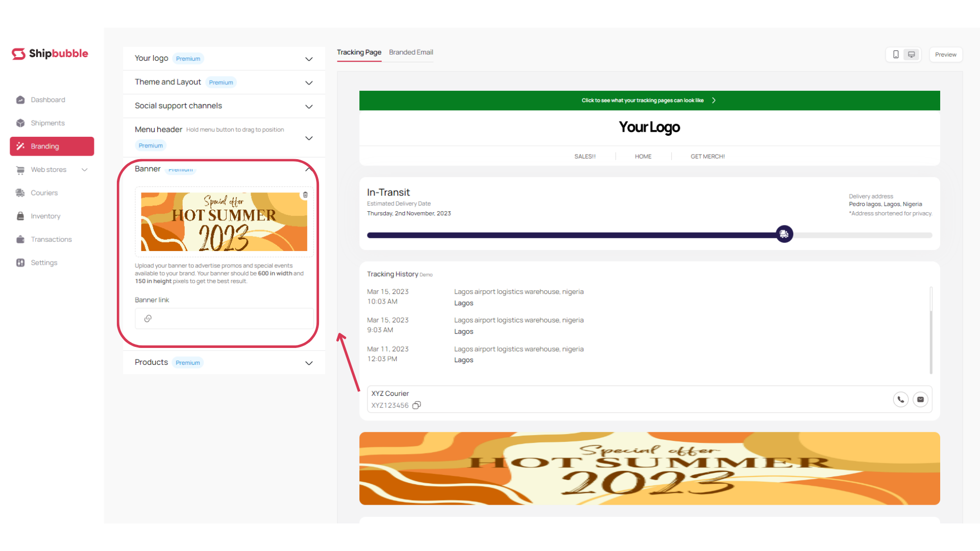Delete the uploaded banner with trash icon

[305, 195]
